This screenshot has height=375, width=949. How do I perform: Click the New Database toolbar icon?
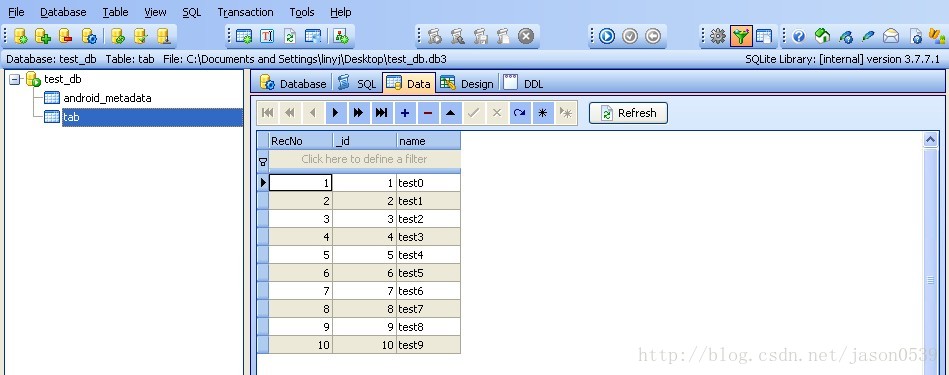pos(21,36)
